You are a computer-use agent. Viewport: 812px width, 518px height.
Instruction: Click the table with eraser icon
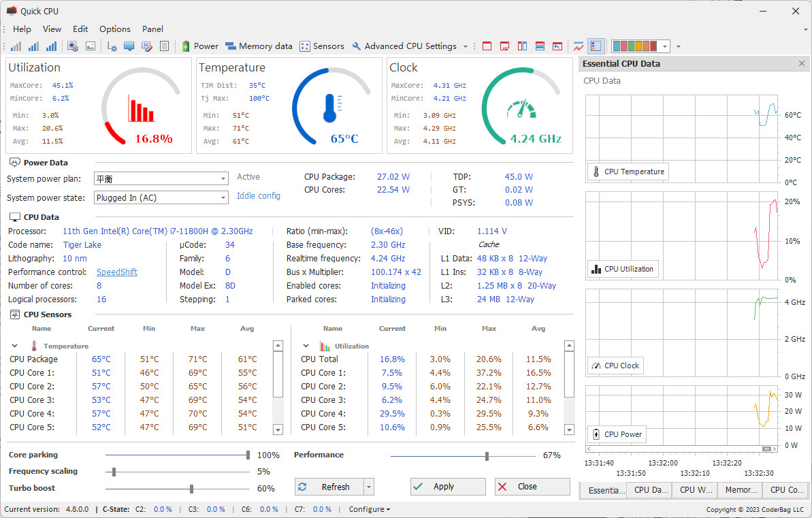point(146,46)
